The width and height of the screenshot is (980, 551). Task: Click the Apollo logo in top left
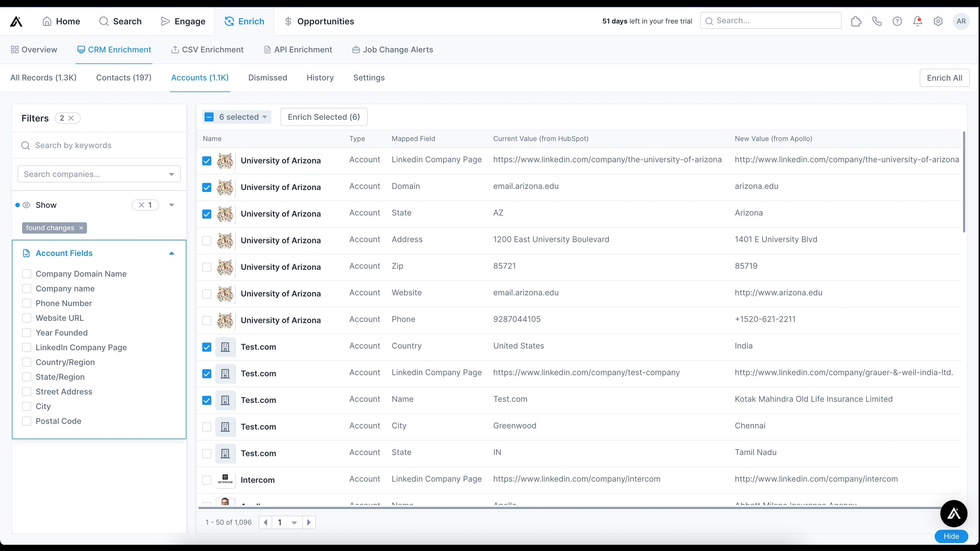point(16,21)
